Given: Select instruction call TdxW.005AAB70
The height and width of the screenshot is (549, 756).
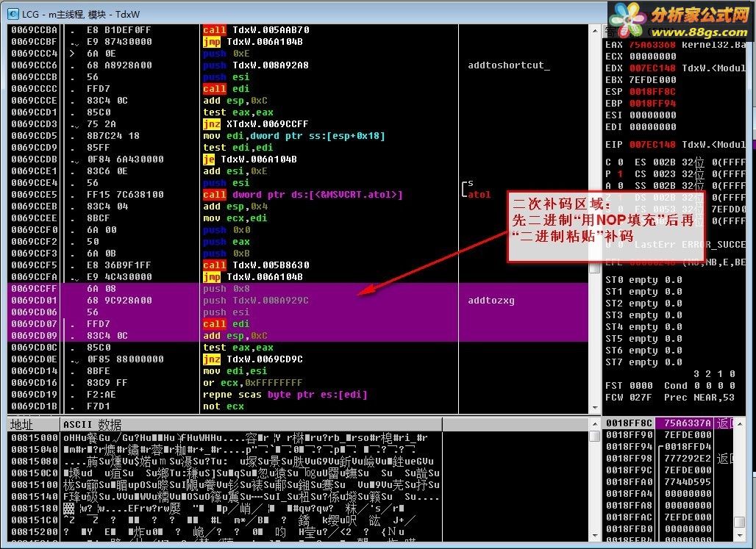Looking at the screenshot, I should (x=256, y=30).
